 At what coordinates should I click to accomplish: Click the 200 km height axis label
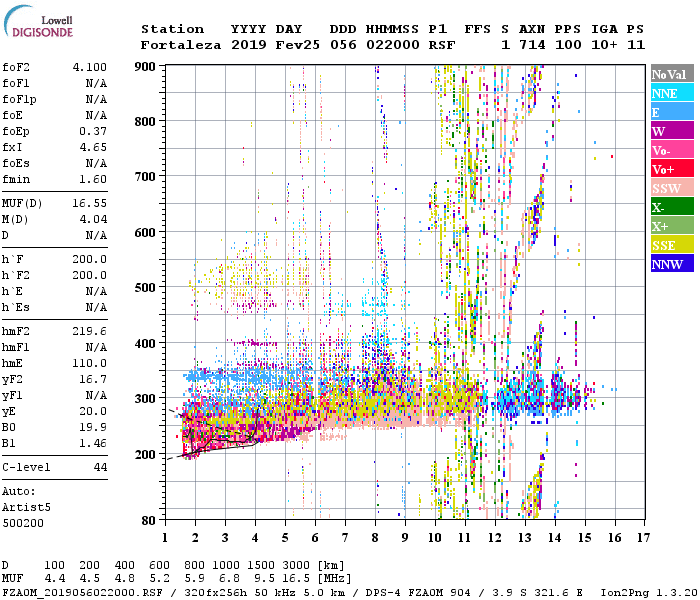click(x=145, y=454)
